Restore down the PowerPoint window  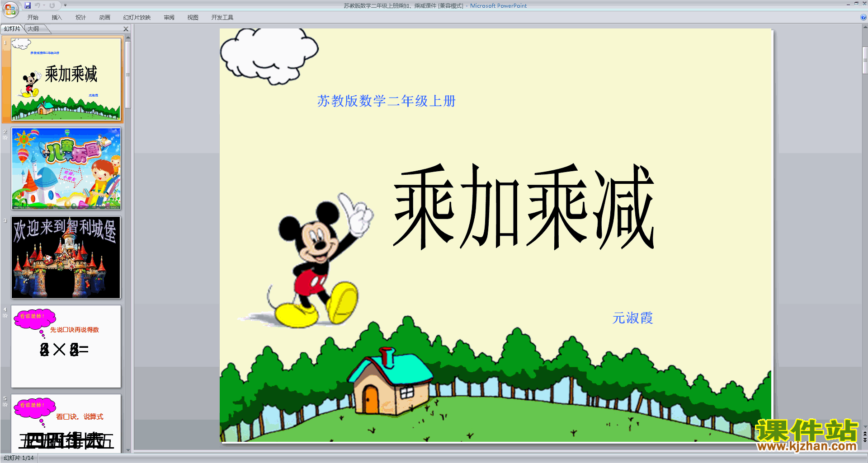856,4
